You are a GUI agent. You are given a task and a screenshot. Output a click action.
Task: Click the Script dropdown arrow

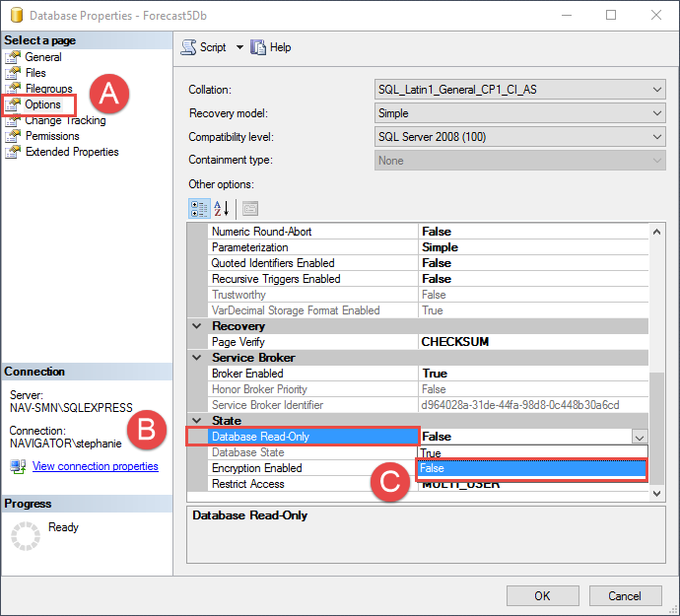239,47
